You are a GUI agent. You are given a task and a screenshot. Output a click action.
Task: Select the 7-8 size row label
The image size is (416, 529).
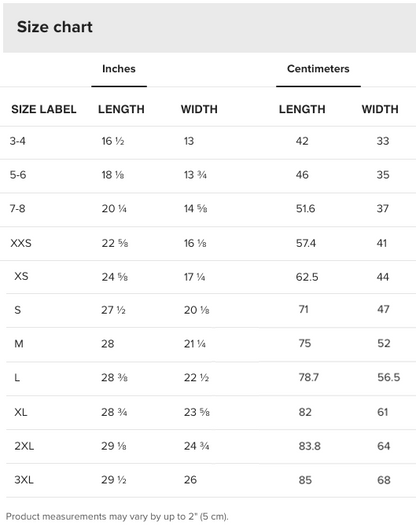point(18,208)
